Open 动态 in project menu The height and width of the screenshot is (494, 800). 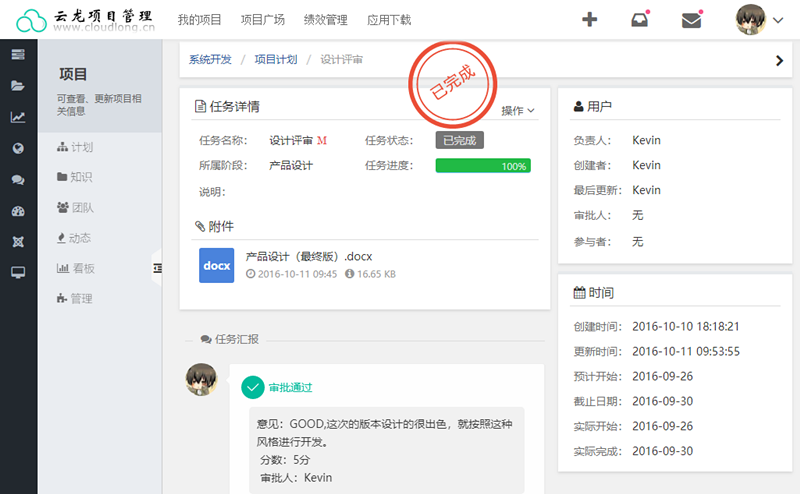[74, 238]
